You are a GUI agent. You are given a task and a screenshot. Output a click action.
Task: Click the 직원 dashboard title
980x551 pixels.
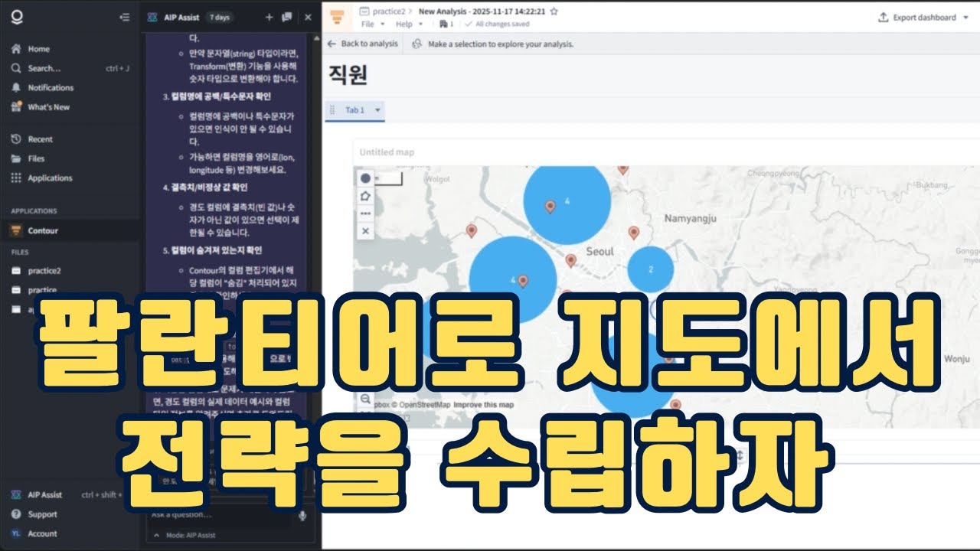tap(348, 75)
